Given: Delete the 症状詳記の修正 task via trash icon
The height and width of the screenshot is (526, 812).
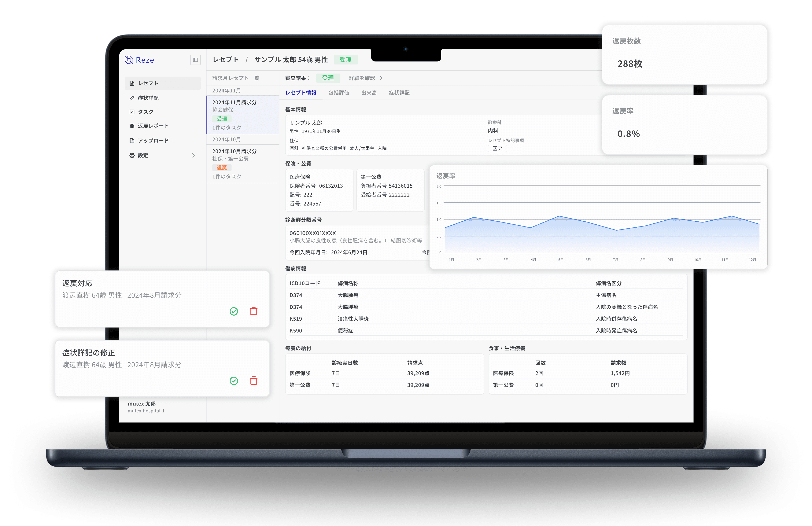Looking at the screenshot, I should pyautogui.click(x=254, y=380).
